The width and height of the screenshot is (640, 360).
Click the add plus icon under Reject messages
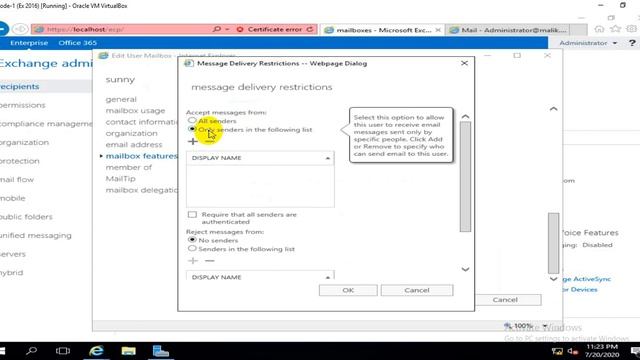point(193,261)
